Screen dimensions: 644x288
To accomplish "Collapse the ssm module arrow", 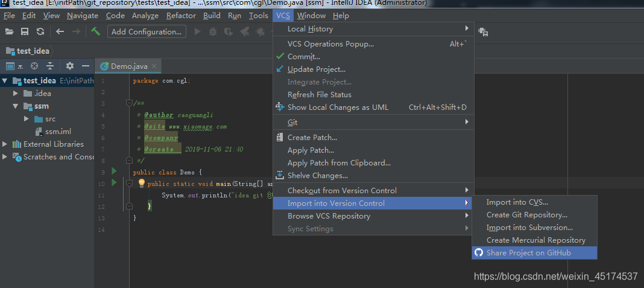I will click(x=16, y=106).
